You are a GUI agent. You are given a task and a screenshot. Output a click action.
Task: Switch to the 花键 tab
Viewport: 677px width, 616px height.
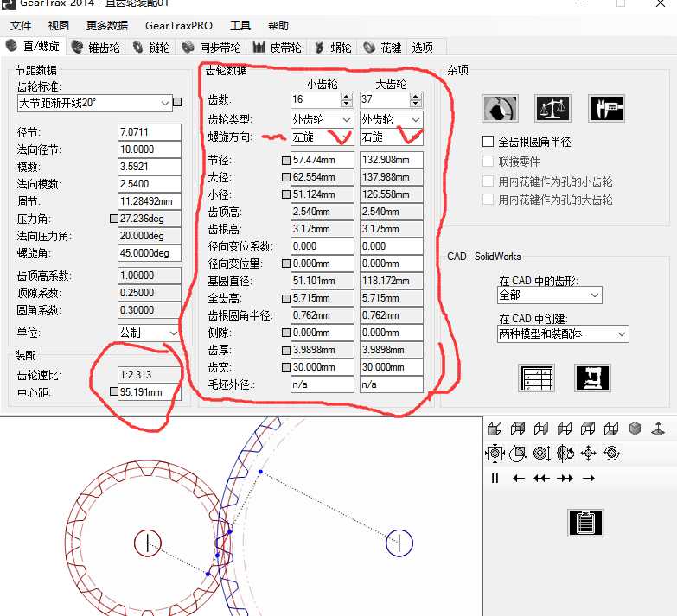coord(382,47)
